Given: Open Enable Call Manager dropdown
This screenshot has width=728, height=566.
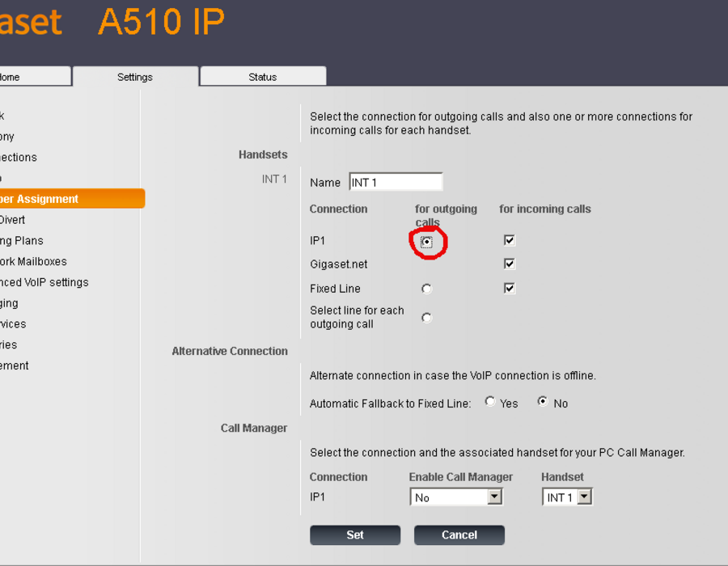Looking at the screenshot, I should [456, 497].
